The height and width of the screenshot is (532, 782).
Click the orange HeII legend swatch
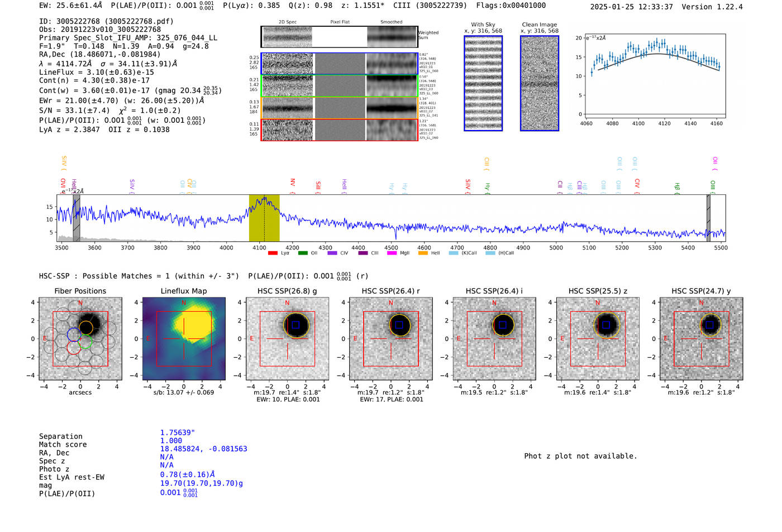pos(423,253)
